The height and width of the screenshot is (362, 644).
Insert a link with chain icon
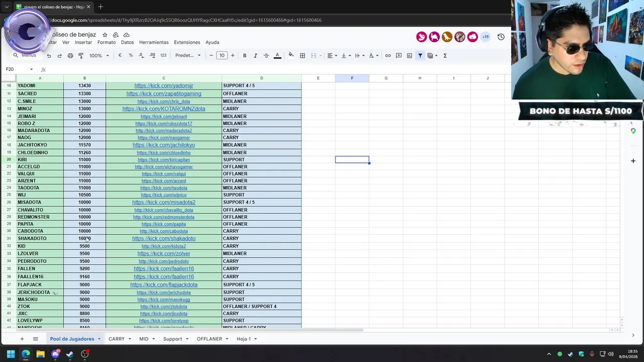click(x=388, y=55)
